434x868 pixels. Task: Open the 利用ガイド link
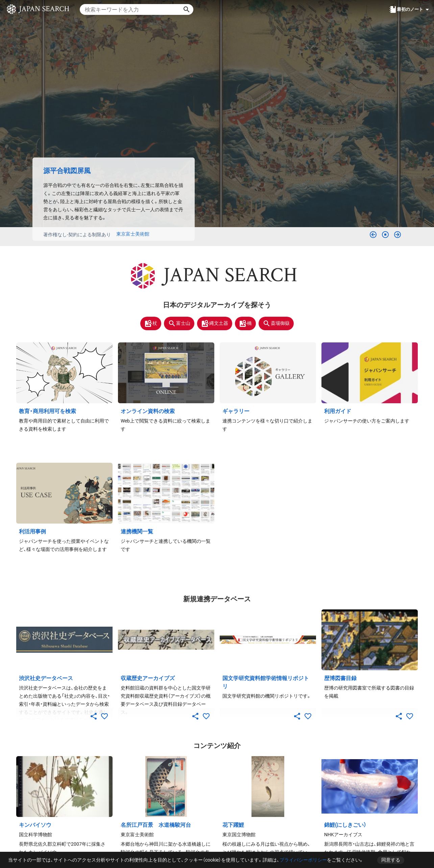(x=338, y=411)
